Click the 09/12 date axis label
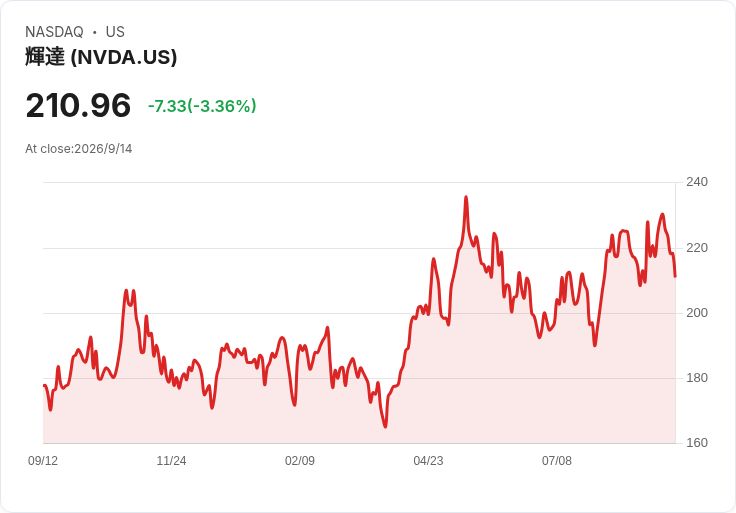Viewport: 736px width, 513px height. 43,461
